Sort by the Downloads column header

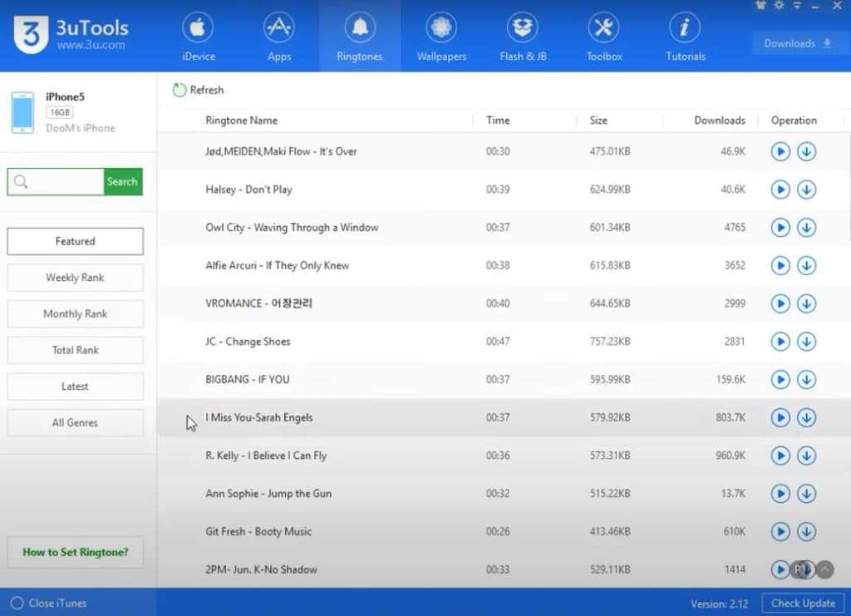coord(719,121)
